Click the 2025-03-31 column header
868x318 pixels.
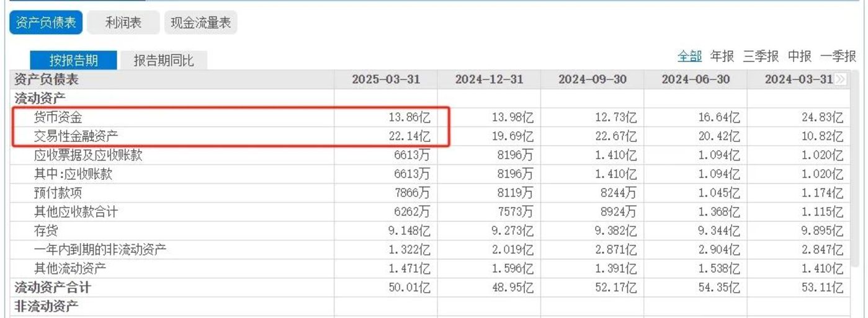386,79
